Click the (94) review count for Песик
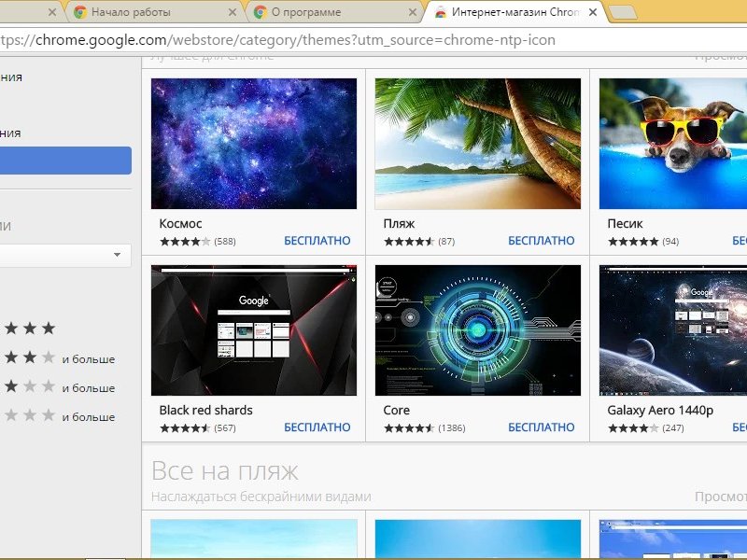Viewport: 747px width, 560px height. point(670,242)
